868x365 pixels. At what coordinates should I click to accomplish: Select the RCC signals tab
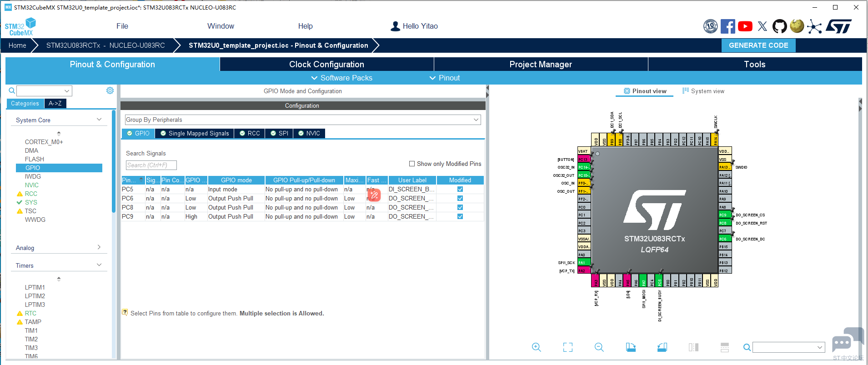(x=250, y=133)
